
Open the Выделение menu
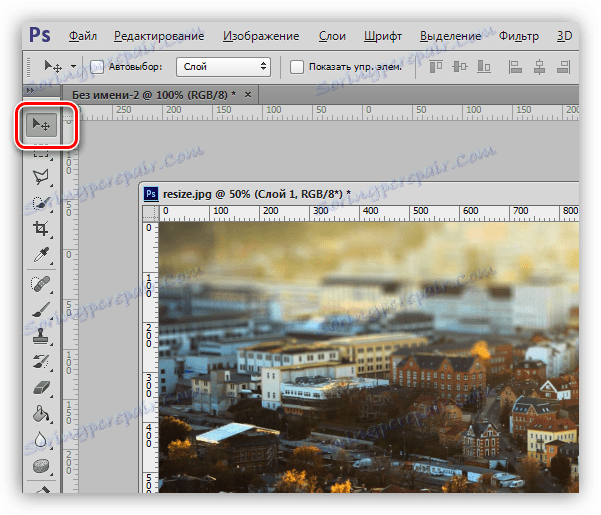point(451,36)
